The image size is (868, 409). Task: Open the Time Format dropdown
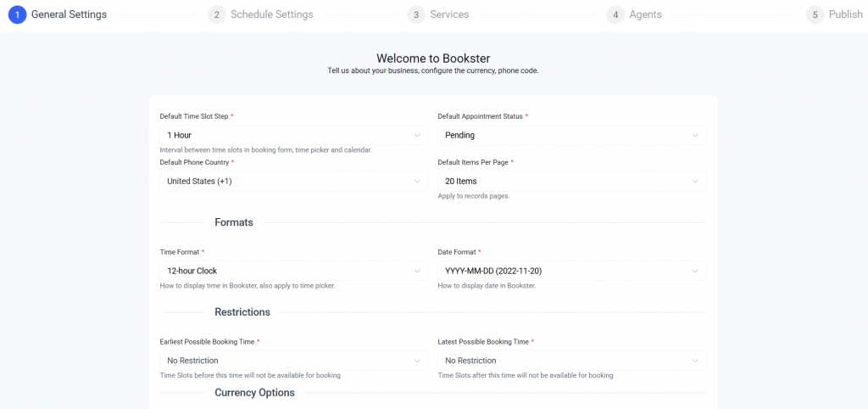click(294, 271)
